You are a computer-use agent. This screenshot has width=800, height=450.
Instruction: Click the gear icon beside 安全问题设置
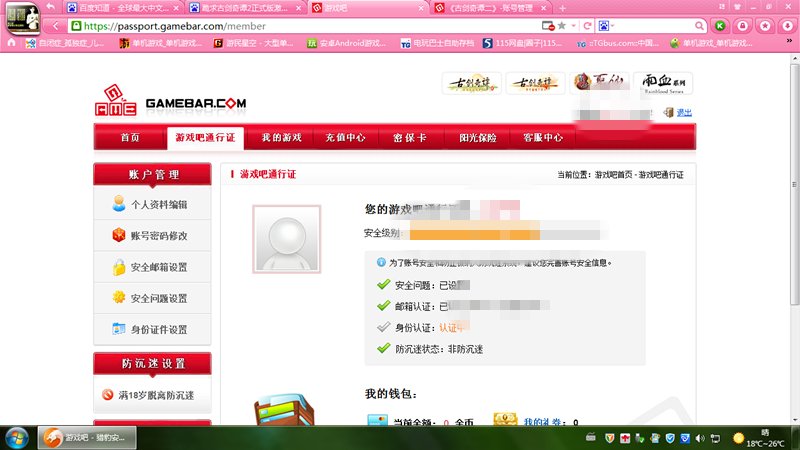point(119,297)
